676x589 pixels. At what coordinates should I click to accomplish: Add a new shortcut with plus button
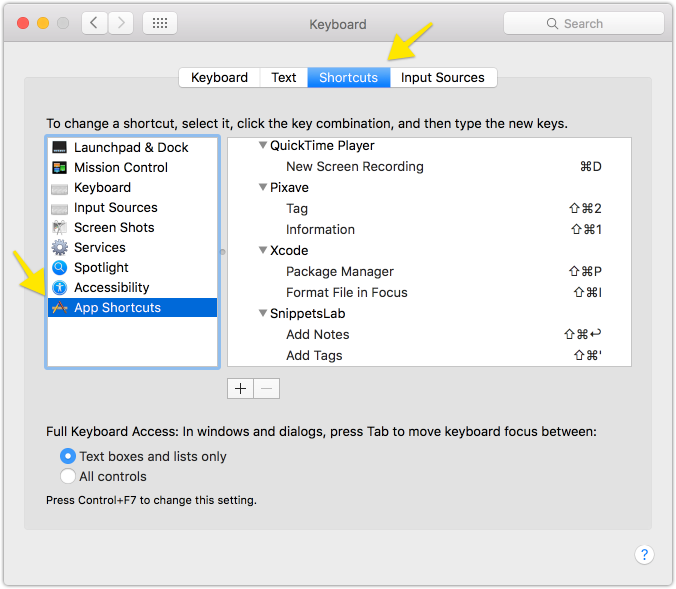(241, 388)
